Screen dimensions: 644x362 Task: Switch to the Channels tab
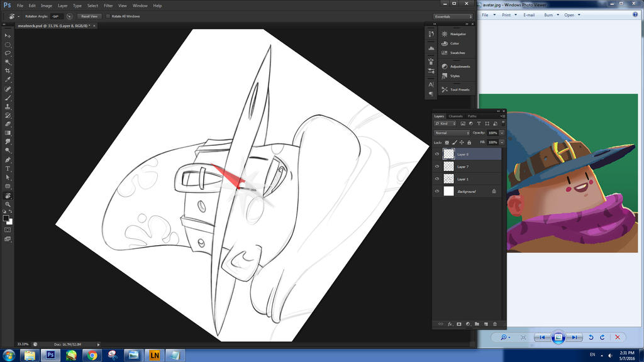pos(455,116)
